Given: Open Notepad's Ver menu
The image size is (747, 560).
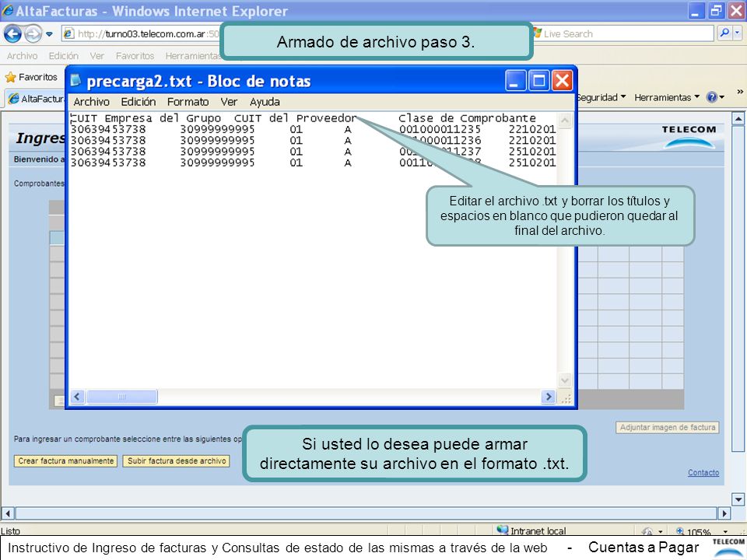Looking at the screenshot, I should (x=229, y=102).
